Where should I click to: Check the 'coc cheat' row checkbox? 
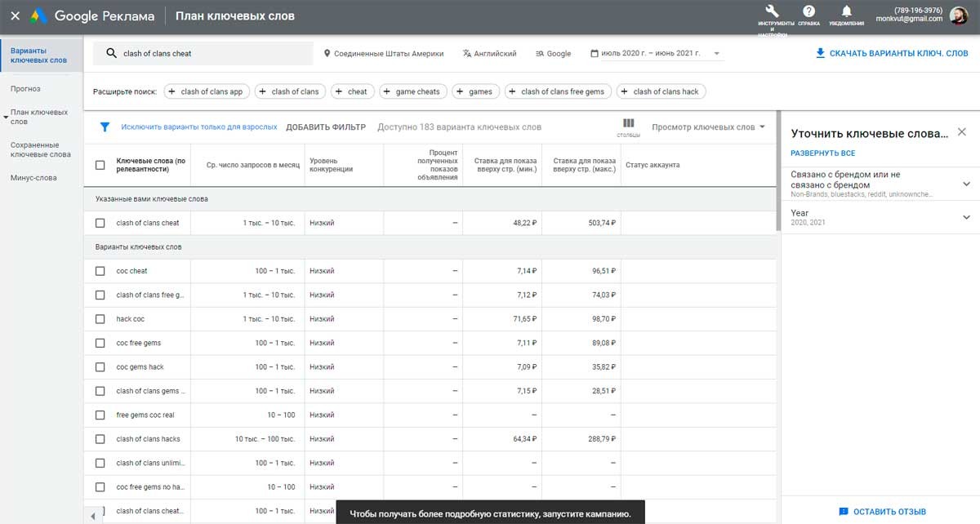point(100,271)
